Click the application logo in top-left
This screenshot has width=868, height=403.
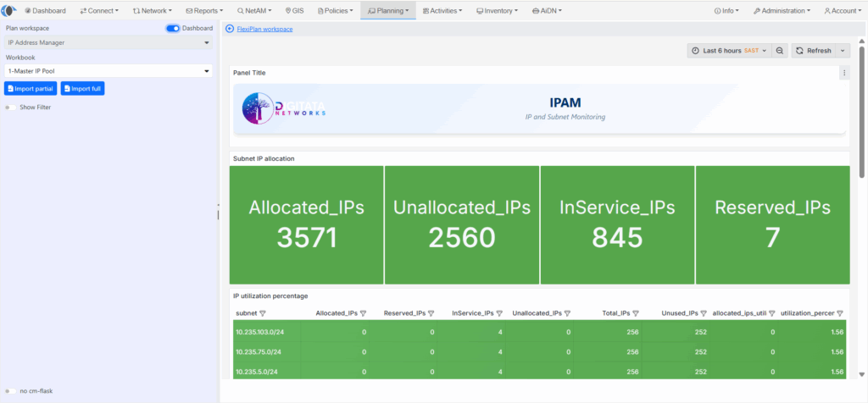click(11, 11)
